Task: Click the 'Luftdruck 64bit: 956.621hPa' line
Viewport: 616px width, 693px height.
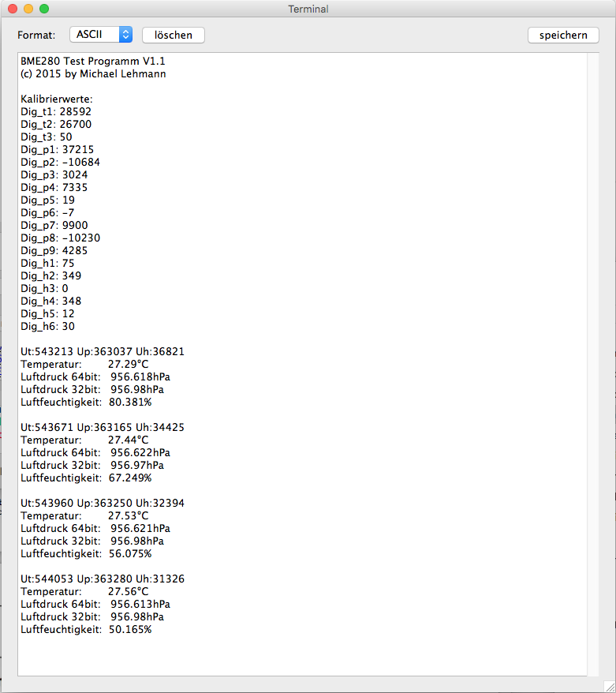Action: (95, 528)
